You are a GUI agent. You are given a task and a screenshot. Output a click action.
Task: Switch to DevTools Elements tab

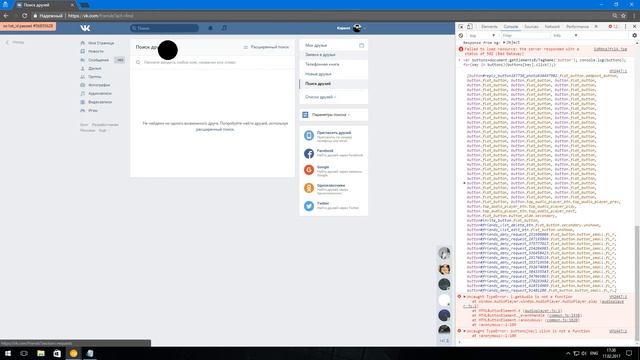click(x=489, y=27)
